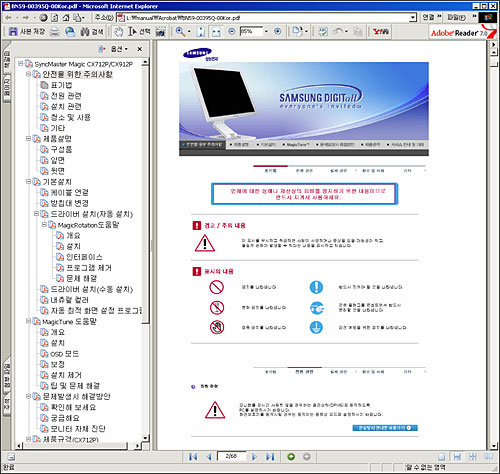Click the browser address field with the PDF path
Image resolution: width=500 pixels, height=474 pixels.
pos(267,18)
